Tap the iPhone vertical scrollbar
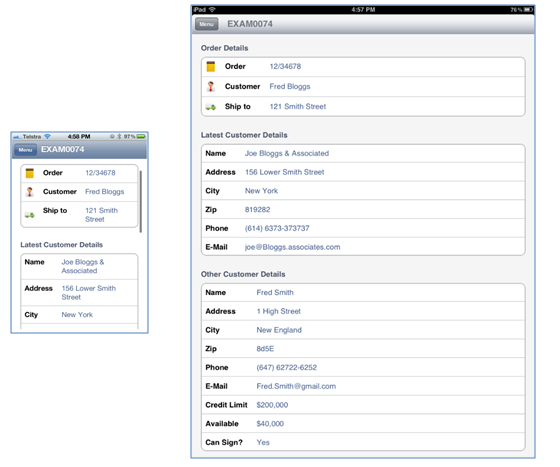The height and width of the screenshot is (467, 560). click(x=141, y=202)
